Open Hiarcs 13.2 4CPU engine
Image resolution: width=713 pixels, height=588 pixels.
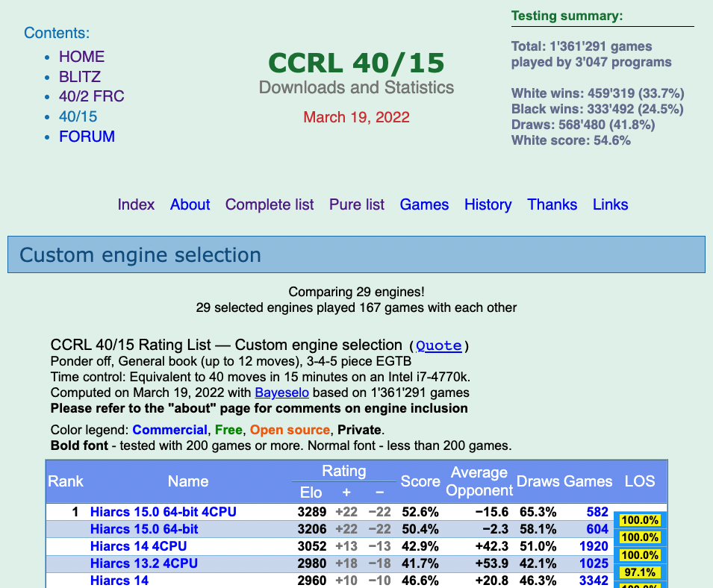(144, 563)
